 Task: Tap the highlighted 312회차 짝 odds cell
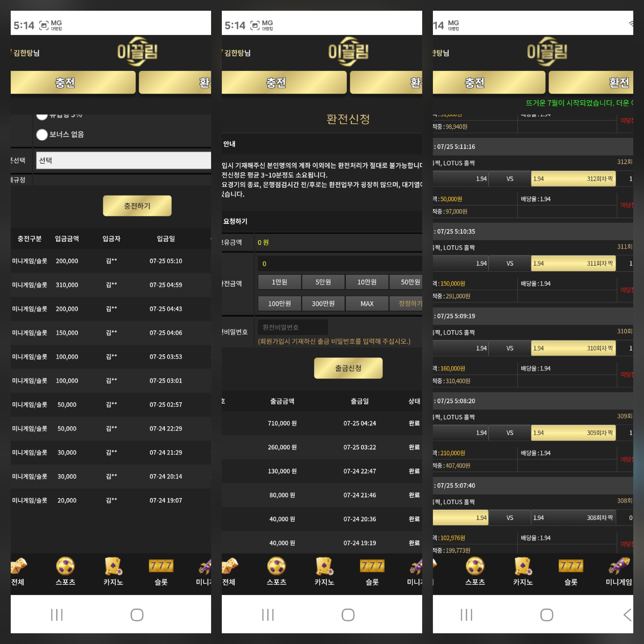(x=573, y=179)
